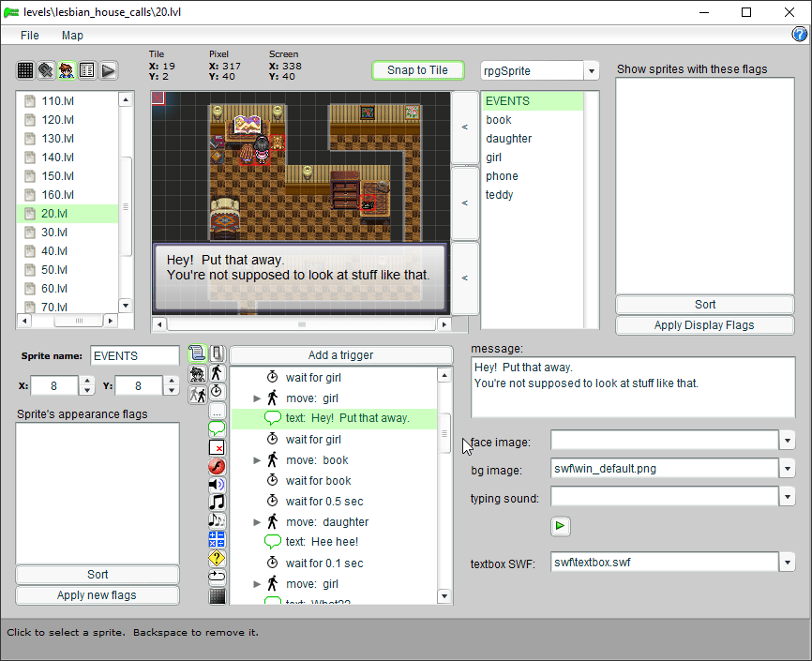This screenshot has height=661, width=812.
Task: Increase the sprite X position stepper
Action: [87, 381]
